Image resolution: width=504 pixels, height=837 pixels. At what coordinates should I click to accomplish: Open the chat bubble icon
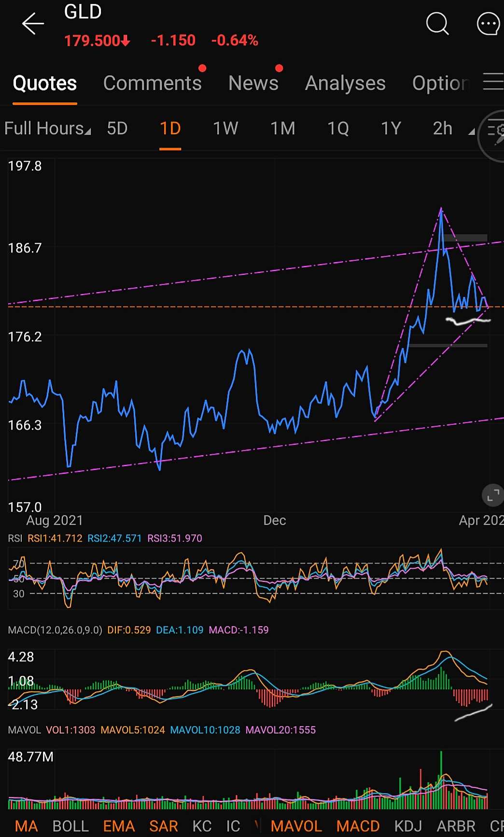488,24
